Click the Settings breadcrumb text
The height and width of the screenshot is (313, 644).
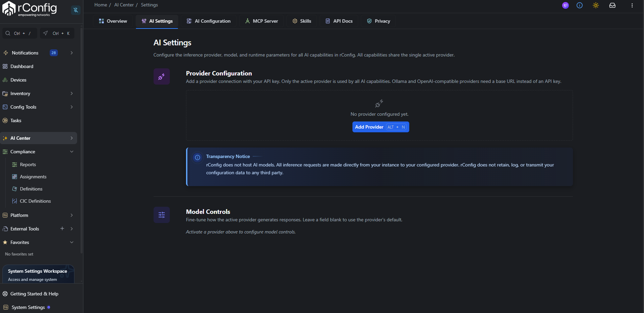pos(149,5)
